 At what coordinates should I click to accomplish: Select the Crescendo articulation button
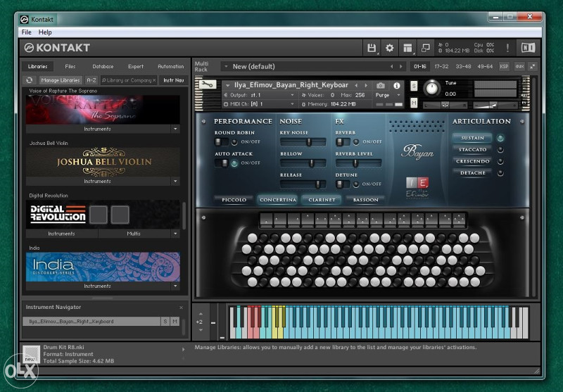click(473, 161)
